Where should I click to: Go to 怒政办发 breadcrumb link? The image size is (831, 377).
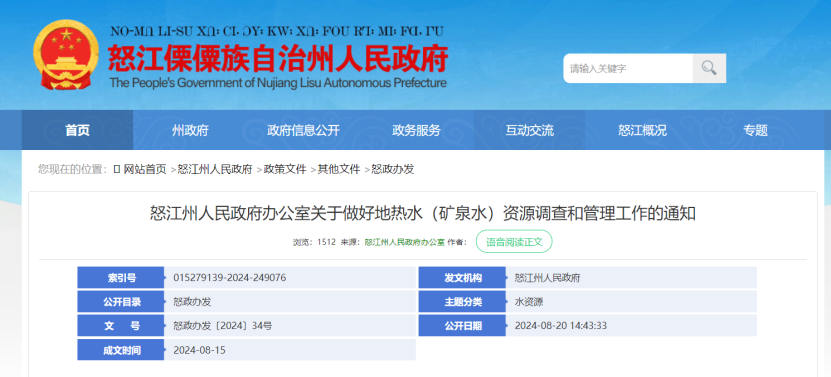[393, 169]
